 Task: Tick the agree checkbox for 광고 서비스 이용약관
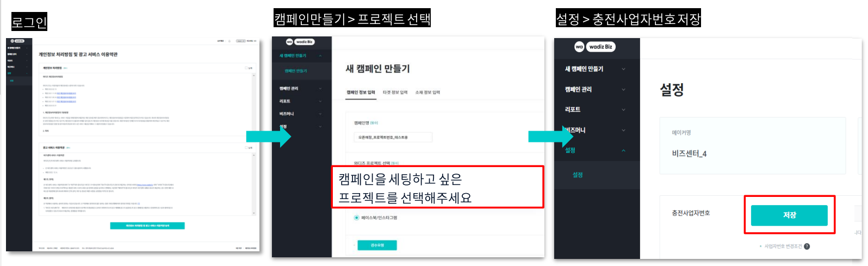click(x=246, y=147)
